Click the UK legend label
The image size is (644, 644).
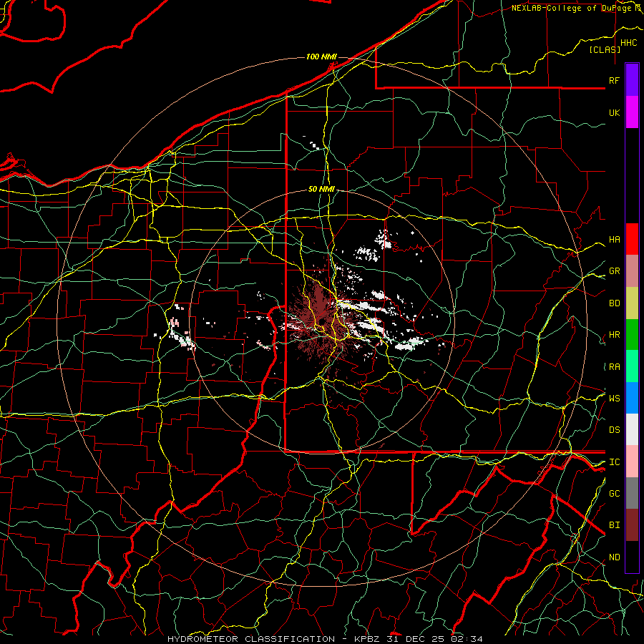coord(615,112)
